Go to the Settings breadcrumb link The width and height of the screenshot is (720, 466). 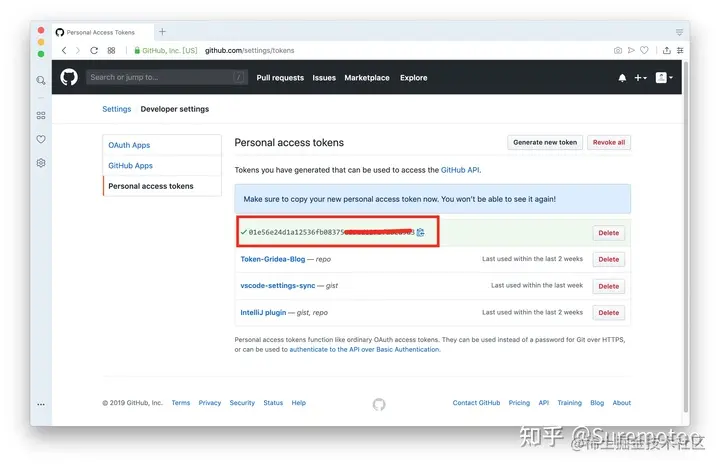[117, 109]
